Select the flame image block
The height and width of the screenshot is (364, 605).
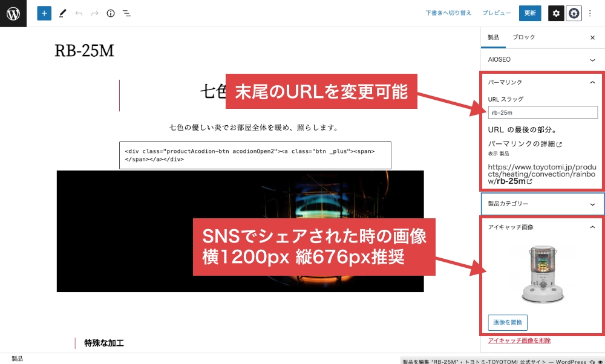[240, 231]
